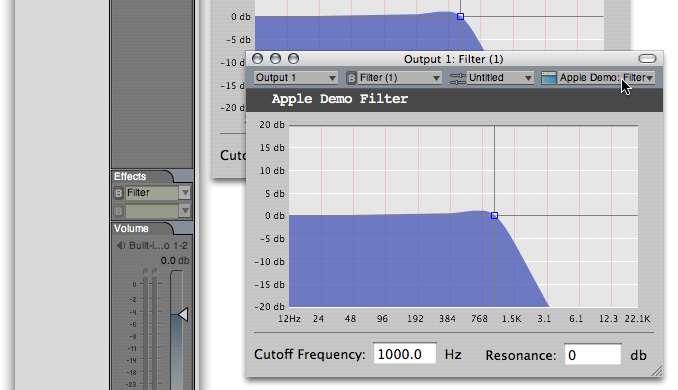Image resolution: width=678 pixels, height=390 pixels.
Task: Click the toolbar pill button in title bar
Action: pos(647,58)
